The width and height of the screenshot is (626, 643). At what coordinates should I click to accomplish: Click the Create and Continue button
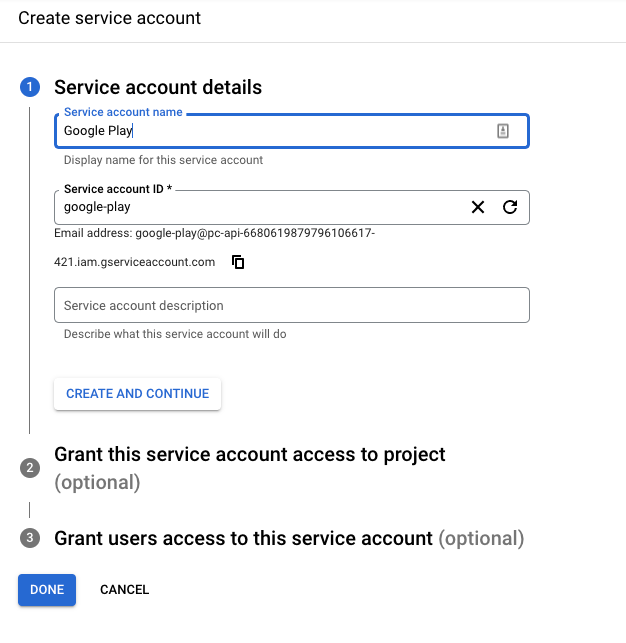coord(137,394)
